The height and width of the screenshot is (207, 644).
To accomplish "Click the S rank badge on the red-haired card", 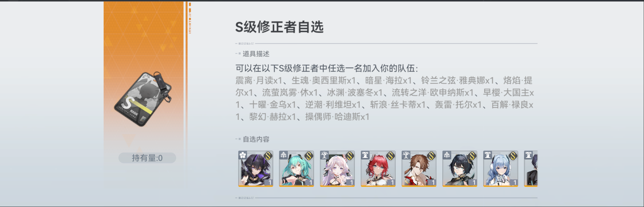I will pos(391,156).
